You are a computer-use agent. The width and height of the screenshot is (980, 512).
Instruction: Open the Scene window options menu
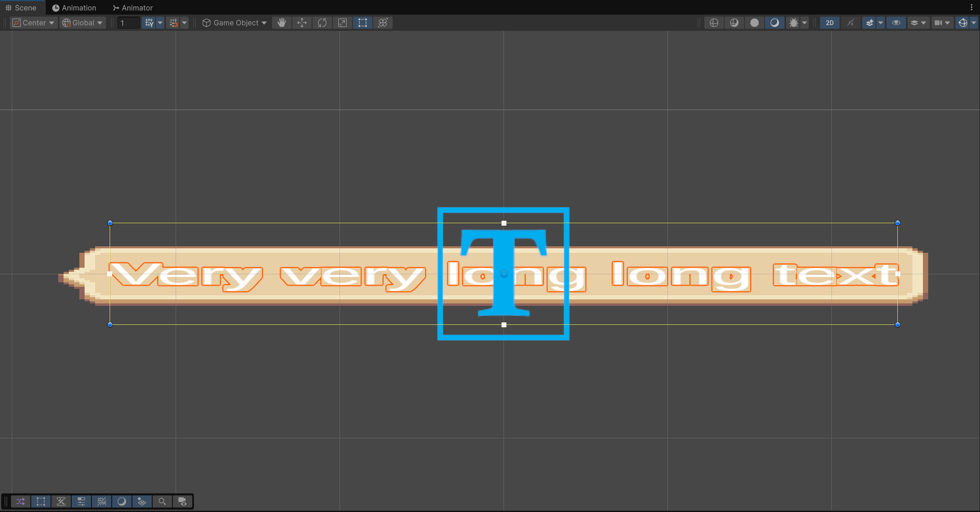pos(971,7)
